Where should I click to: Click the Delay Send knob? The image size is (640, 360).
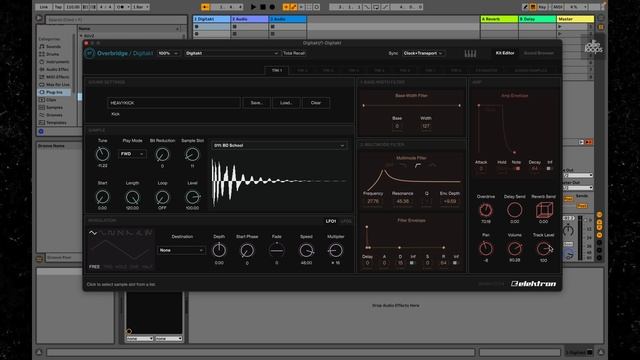514,210
